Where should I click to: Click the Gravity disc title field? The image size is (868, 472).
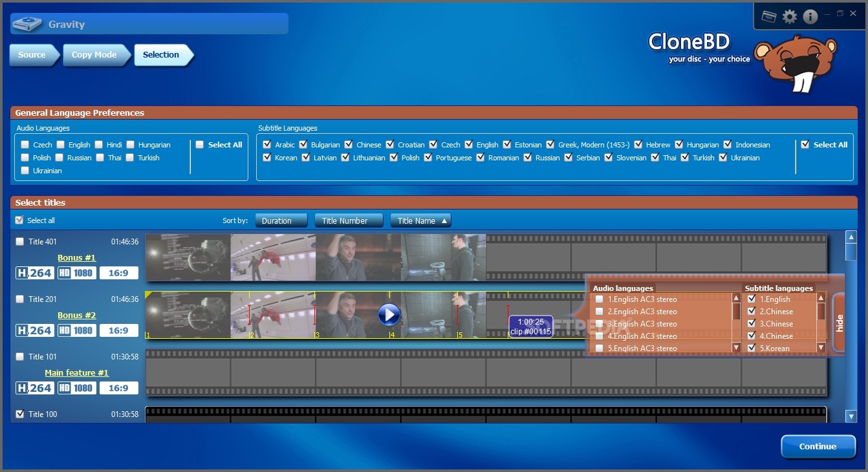point(149,25)
